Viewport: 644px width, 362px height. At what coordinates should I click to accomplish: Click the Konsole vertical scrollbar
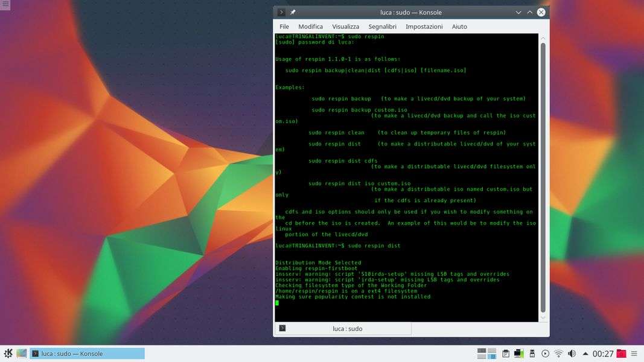(x=543, y=175)
